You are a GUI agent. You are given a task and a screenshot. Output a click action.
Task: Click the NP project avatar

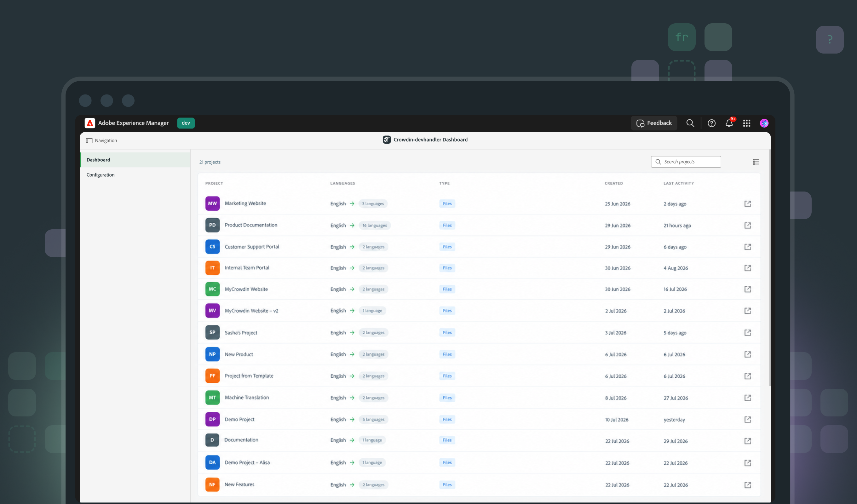213,354
